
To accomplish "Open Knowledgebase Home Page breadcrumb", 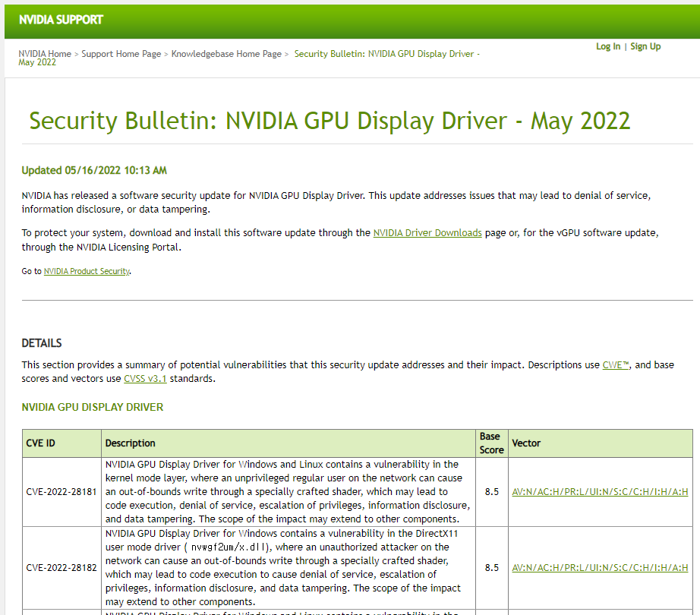I will [226, 54].
